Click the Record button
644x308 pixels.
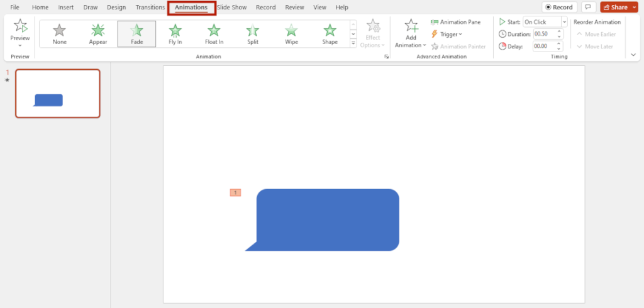coord(559,8)
